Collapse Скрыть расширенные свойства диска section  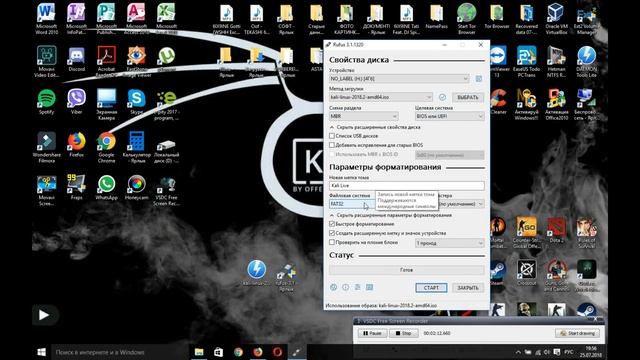pyautogui.click(x=375, y=127)
